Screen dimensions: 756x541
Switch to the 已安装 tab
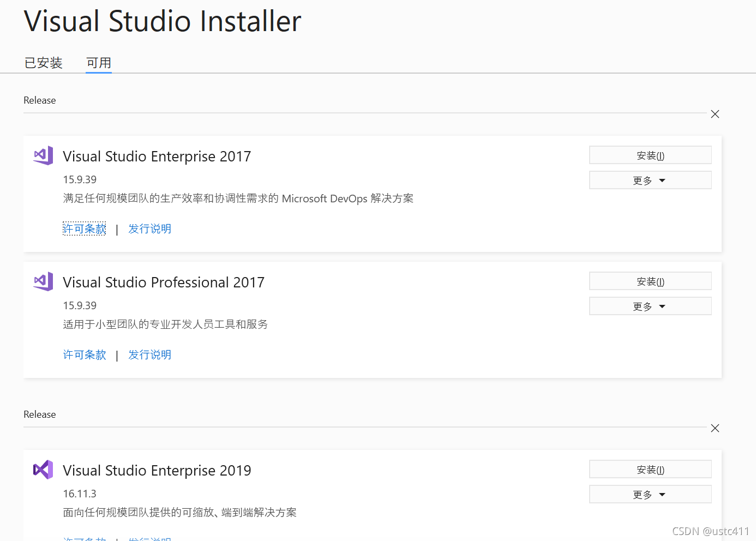44,63
